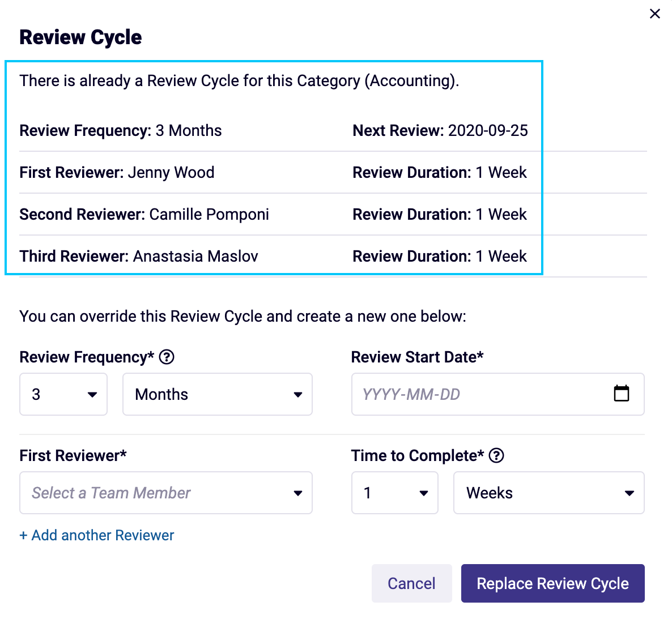Viewport: 672px width, 623px height.
Task: Click the existing Review Frequency 3 Months text
Action: point(120,131)
